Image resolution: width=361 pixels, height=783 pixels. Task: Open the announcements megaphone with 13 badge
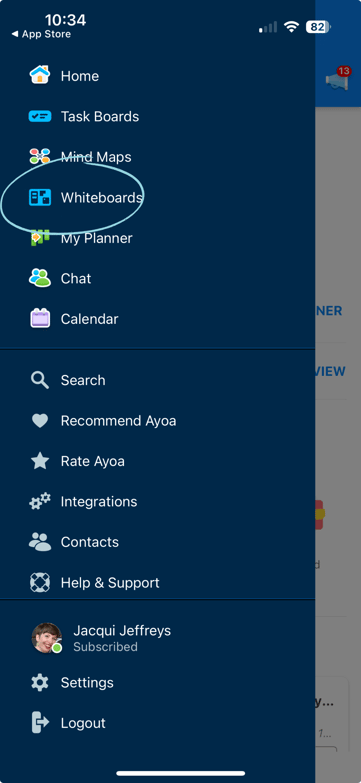[338, 78]
